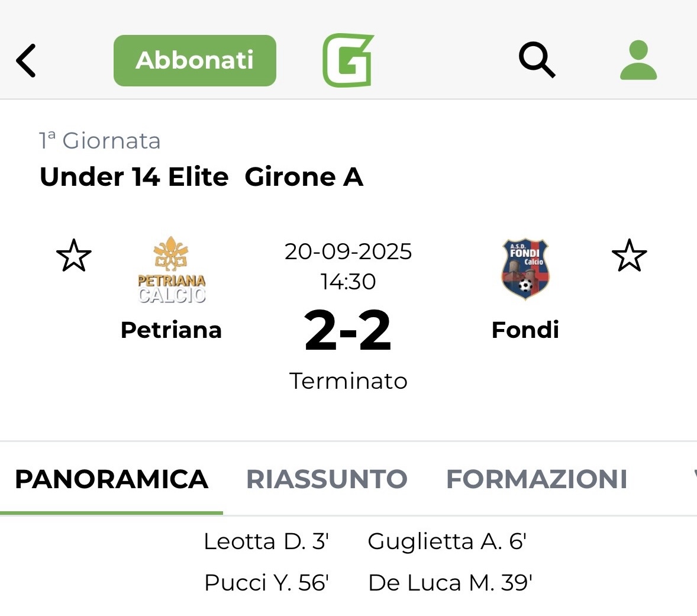Image resolution: width=697 pixels, height=616 pixels.
Task: Open the user profile icon
Action: (x=638, y=60)
